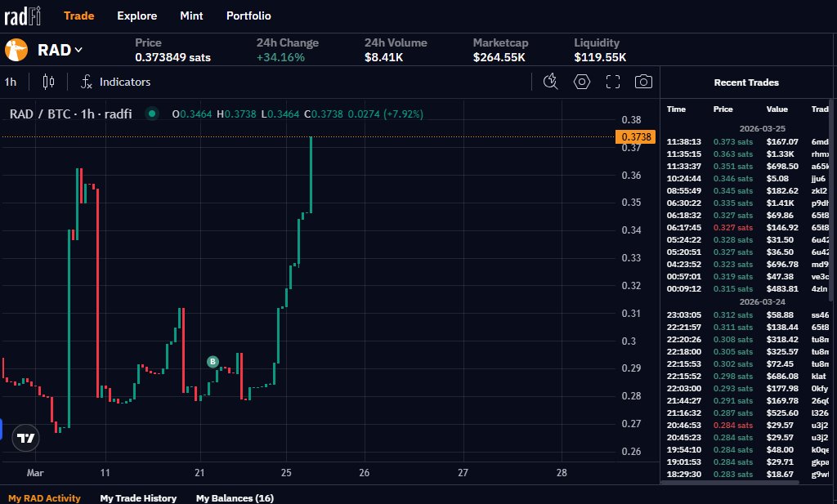This screenshot has height=504, width=837.
Task: Click the green market status dot
Action: 152,114
